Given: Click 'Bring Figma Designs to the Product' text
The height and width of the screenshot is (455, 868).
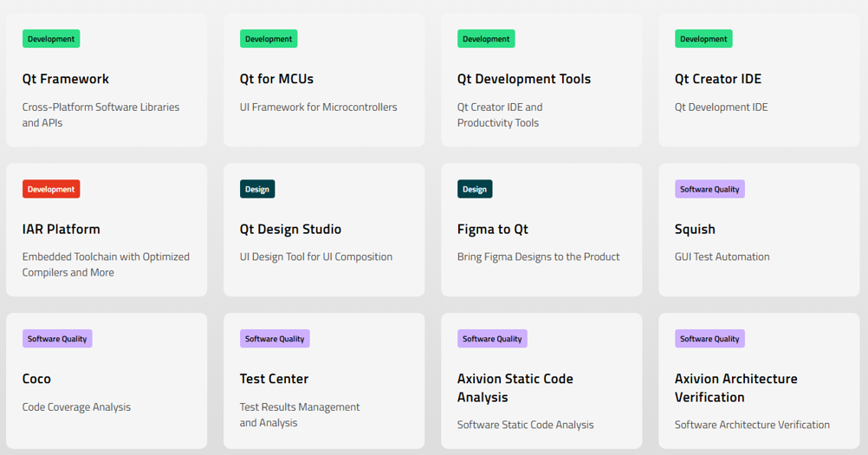Looking at the screenshot, I should (x=538, y=257).
